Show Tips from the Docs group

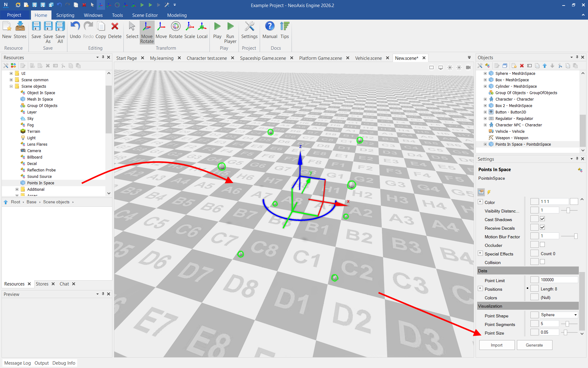285,30
